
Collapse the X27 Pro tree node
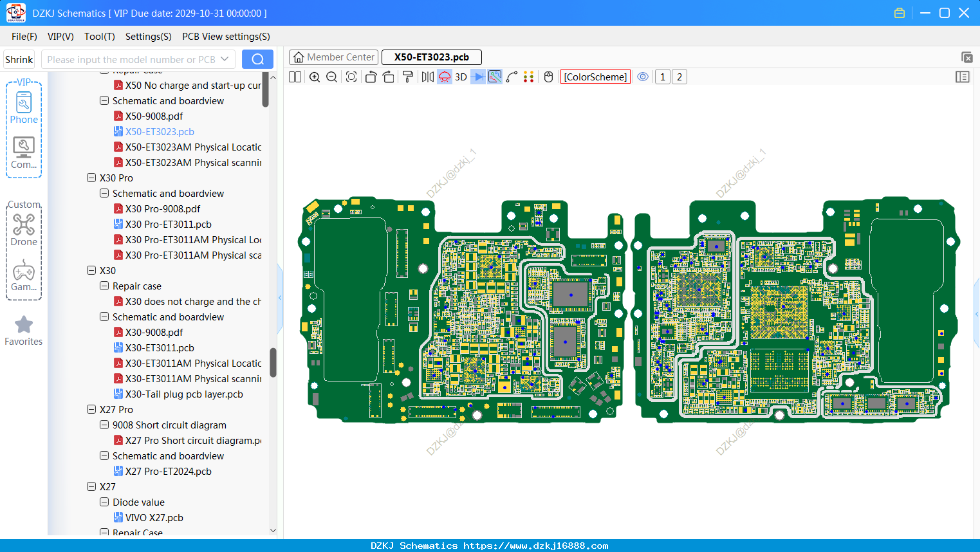[91, 409]
